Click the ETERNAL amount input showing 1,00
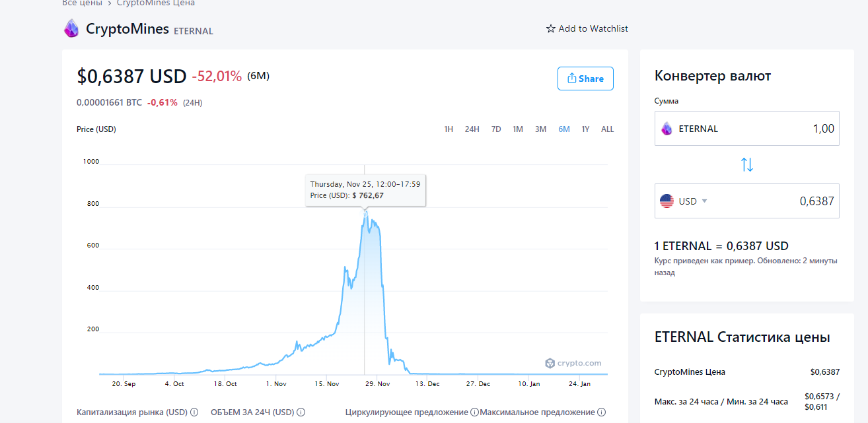 747,129
